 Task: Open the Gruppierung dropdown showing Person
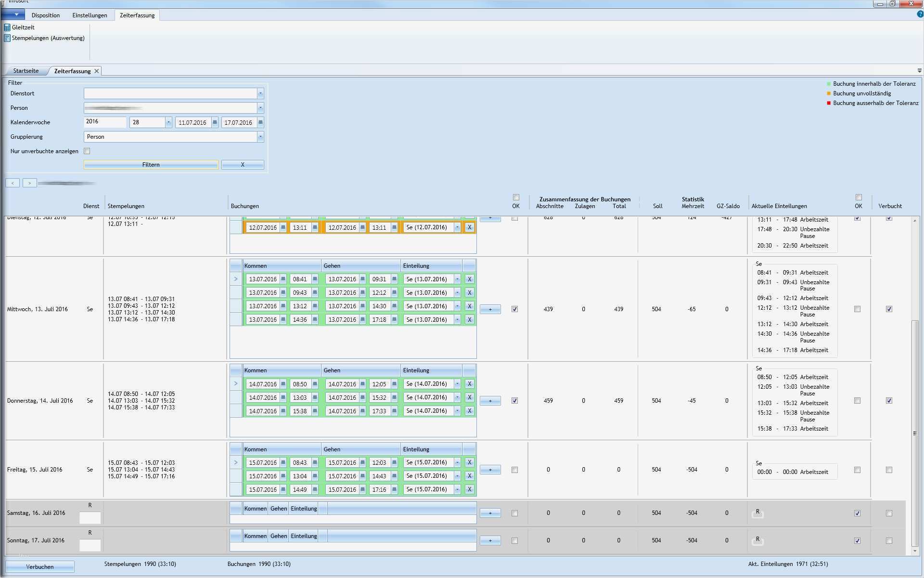(260, 137)
